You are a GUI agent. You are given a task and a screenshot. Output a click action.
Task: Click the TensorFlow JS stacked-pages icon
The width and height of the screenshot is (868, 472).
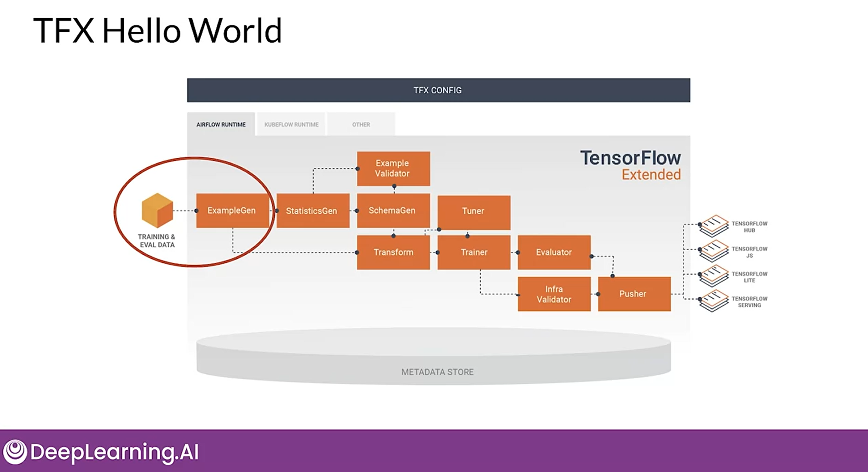(x=714, y=251)
